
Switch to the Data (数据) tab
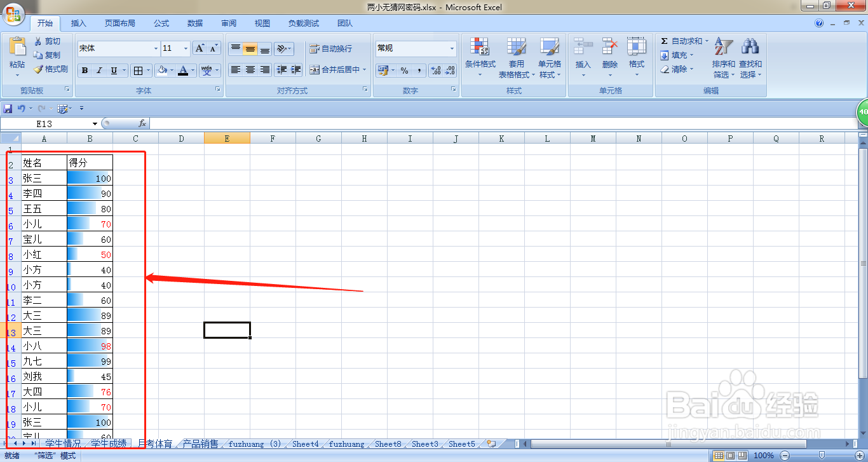coord(195,24)
